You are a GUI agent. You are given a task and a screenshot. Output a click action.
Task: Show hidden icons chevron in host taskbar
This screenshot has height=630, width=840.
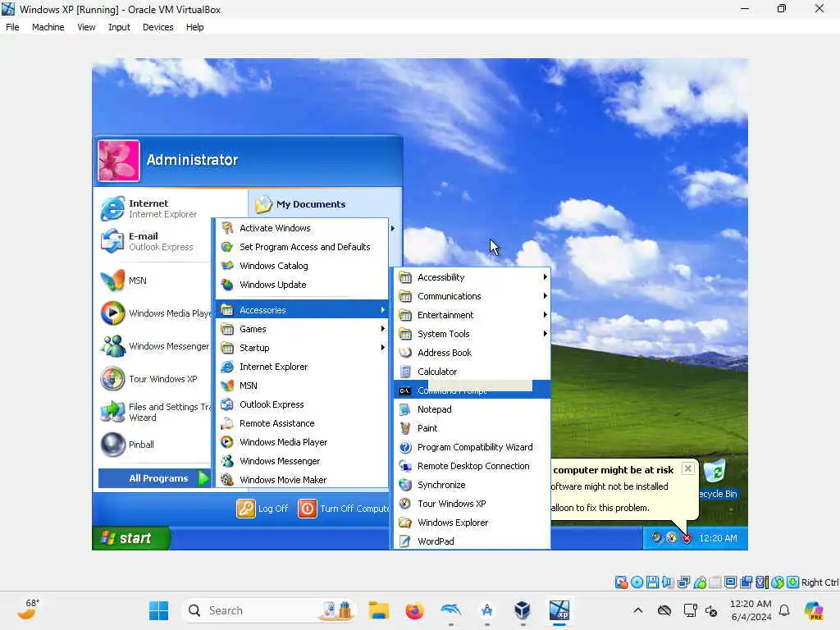[x=637, y=610]
